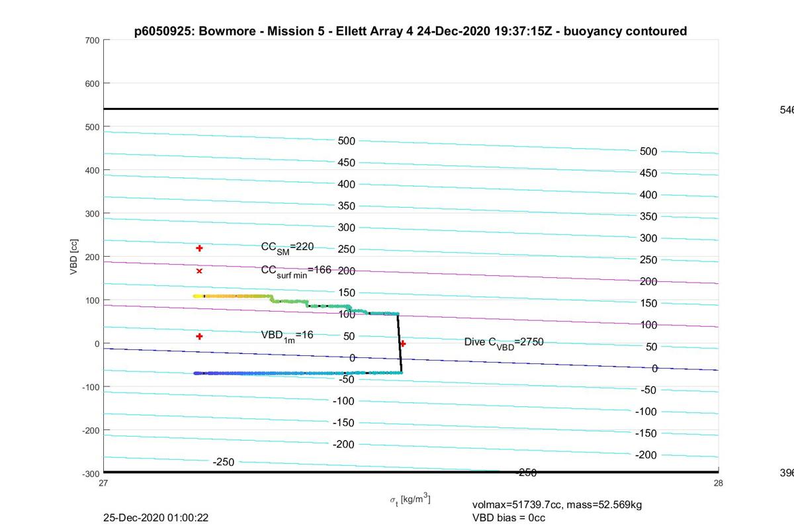Select the blue lower dive trace at -70

point(297,373)
